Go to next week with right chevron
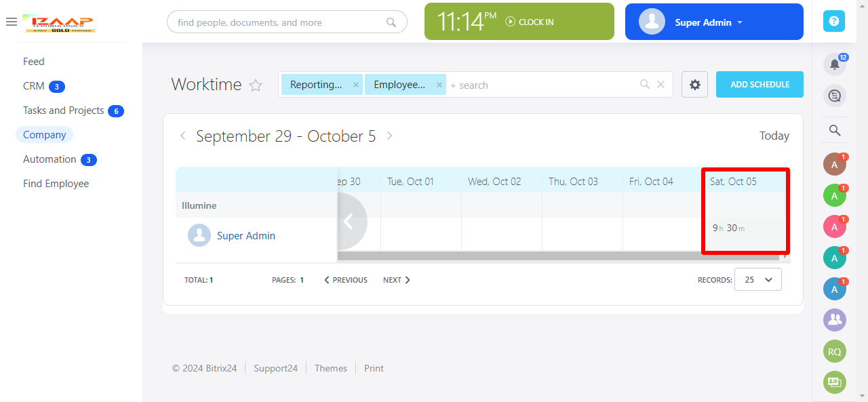868x402 pixels. pyautogui.click(x=389, y=136)
